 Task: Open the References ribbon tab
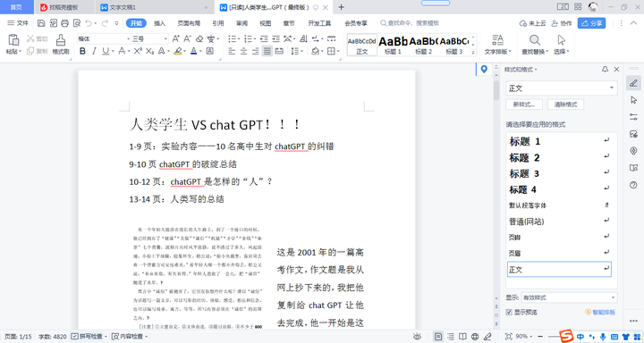click(218, 23)
